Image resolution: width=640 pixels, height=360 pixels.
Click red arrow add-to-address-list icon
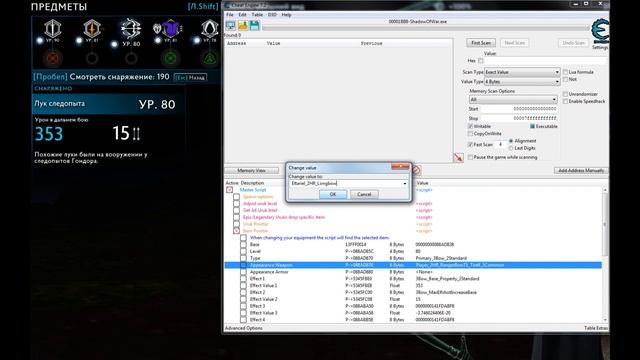point(458,157)
